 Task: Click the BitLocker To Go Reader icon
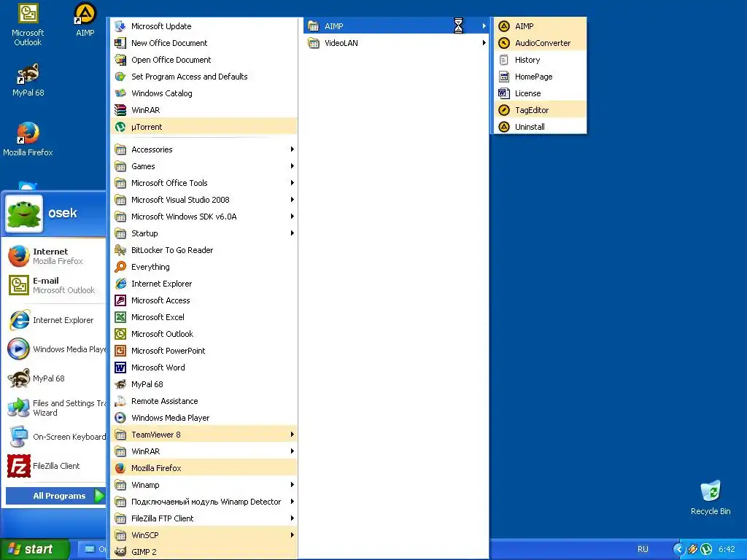pyautogui.click(x=120, y=250)
